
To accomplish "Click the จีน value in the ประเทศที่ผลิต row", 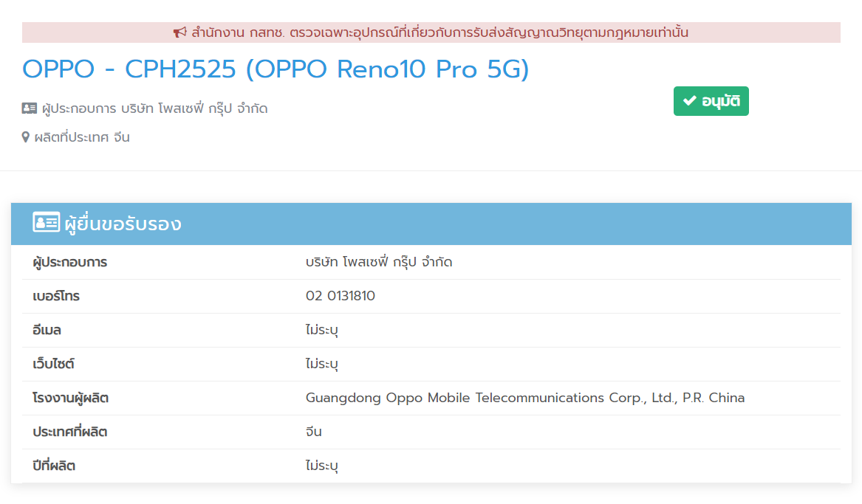I will [314, 432].
